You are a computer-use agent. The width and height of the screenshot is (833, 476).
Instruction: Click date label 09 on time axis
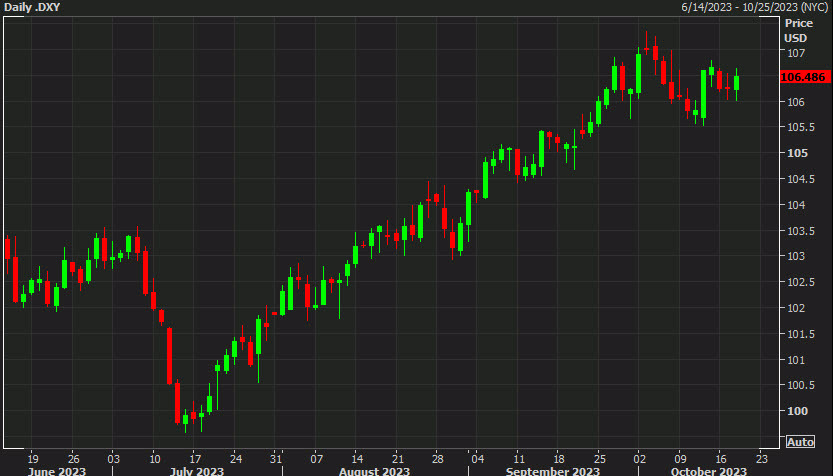681,459
